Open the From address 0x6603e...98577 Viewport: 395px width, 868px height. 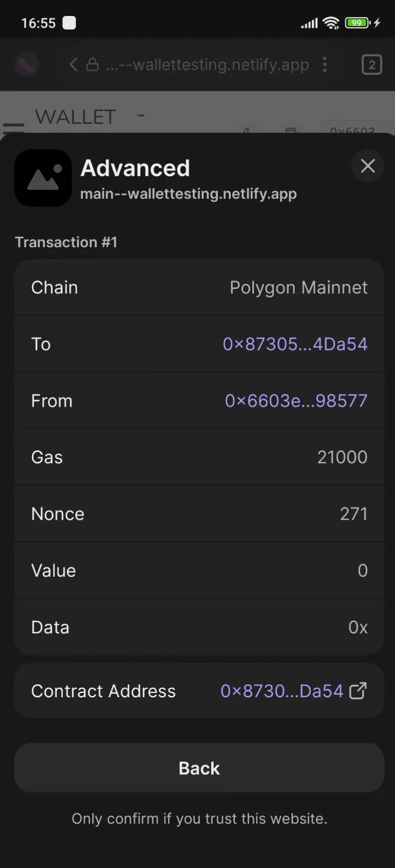(x=296, y=400)
